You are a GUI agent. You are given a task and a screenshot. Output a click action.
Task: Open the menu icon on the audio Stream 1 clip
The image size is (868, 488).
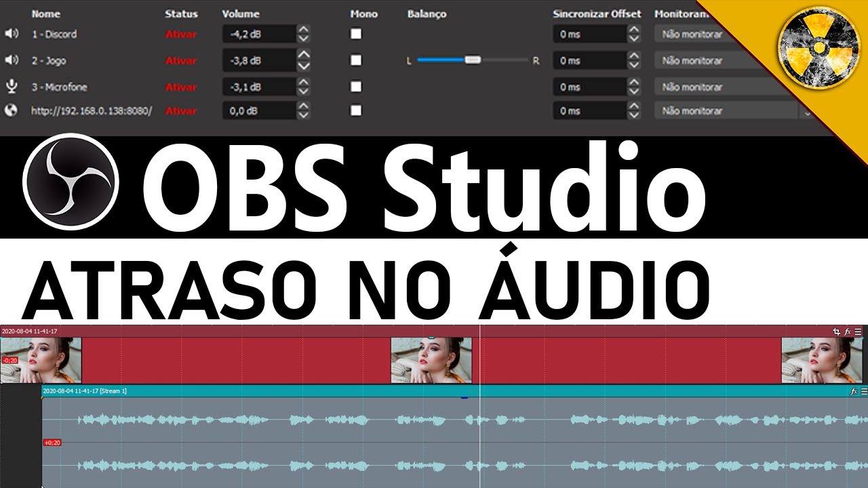tap(863, 391)
